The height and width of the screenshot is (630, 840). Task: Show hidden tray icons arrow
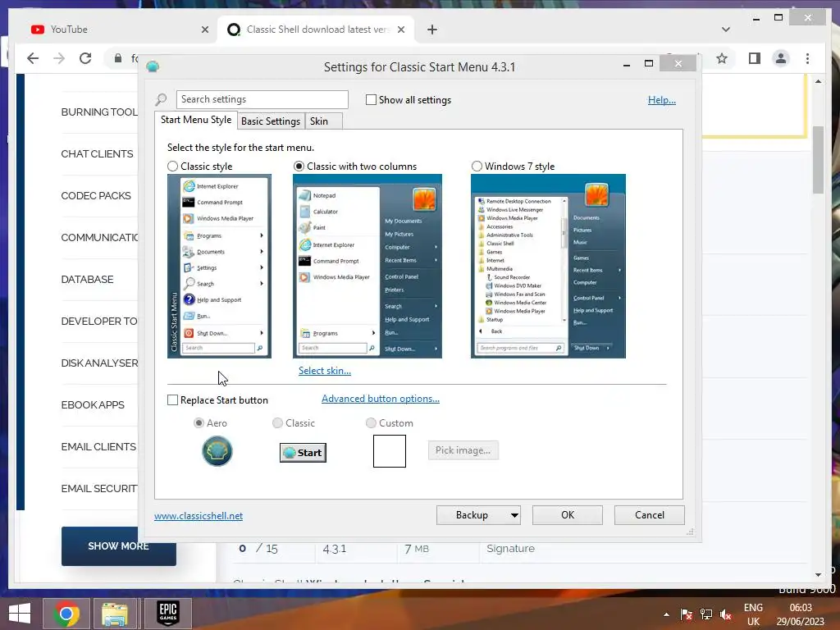pos(666,614)
